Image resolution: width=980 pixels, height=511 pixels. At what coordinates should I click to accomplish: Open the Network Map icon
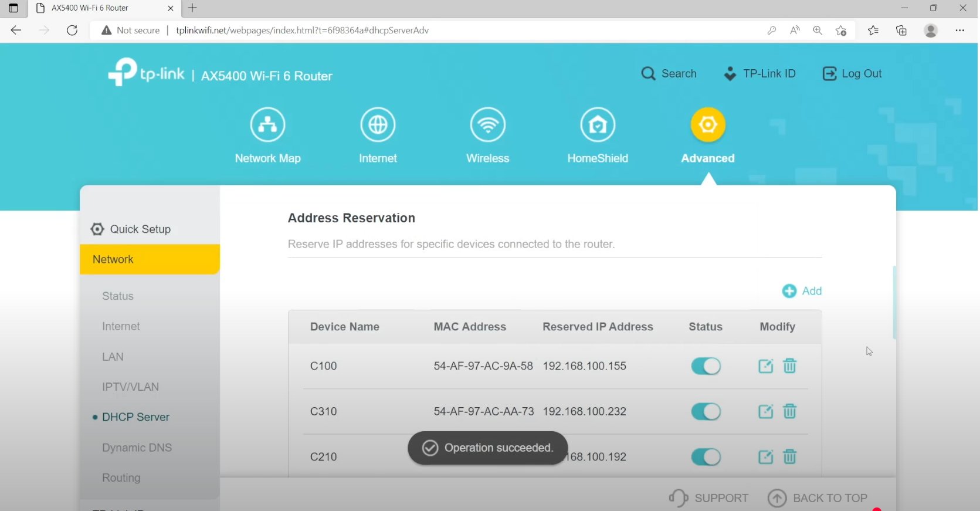tap(267, 125)
